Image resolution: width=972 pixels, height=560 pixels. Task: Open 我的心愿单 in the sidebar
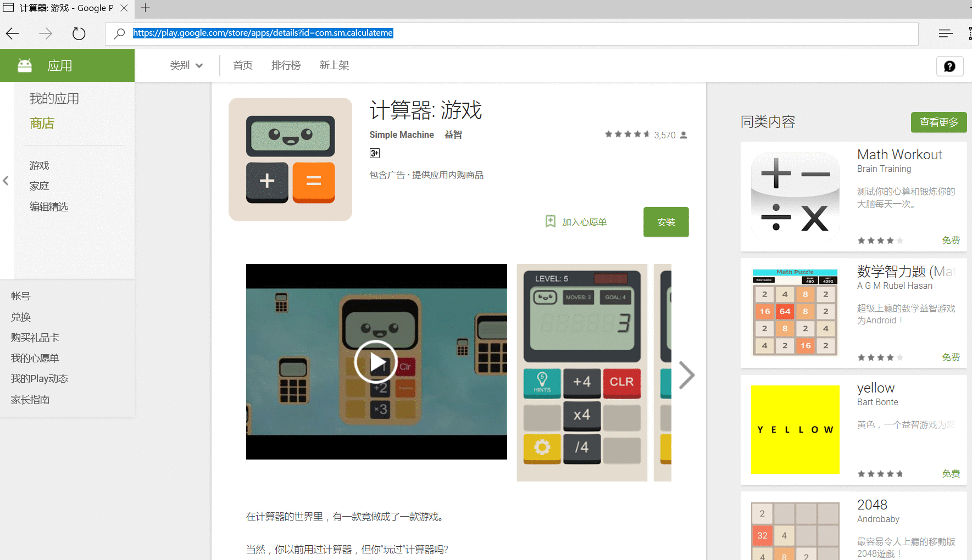click(35, 359)
